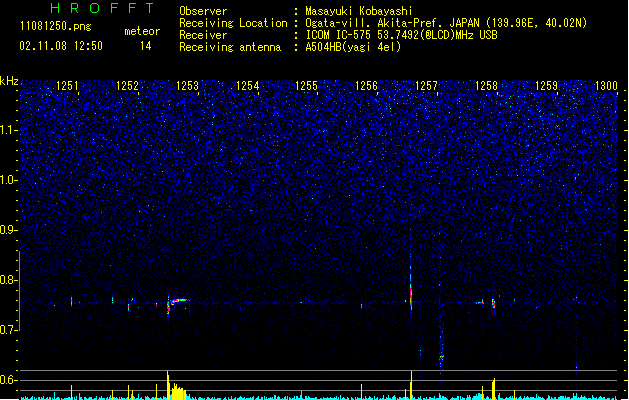Viewport: 629px width, 400px height.
Task: Click the curved meteor echo after 1252
Action: coord(179,301)
